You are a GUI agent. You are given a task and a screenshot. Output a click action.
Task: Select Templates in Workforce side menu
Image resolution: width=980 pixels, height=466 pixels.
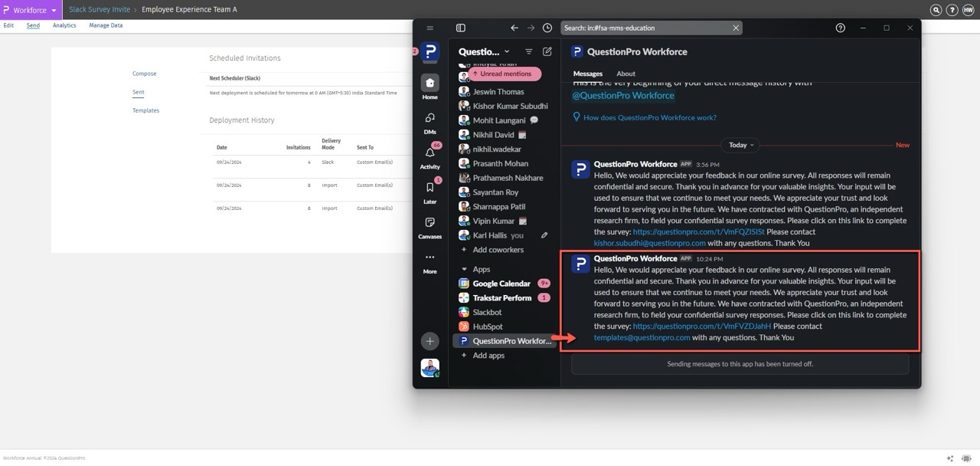[x=146, y=110]
